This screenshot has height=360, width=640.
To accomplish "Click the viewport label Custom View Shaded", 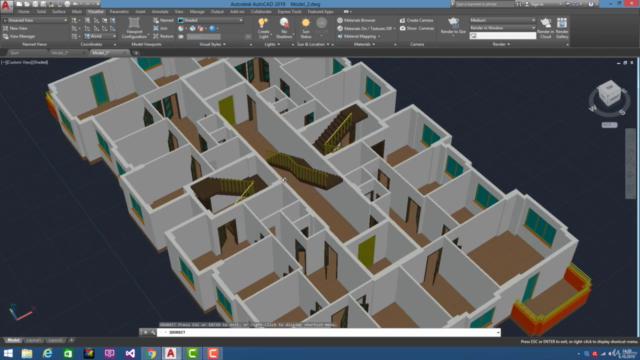I will 24,62.
